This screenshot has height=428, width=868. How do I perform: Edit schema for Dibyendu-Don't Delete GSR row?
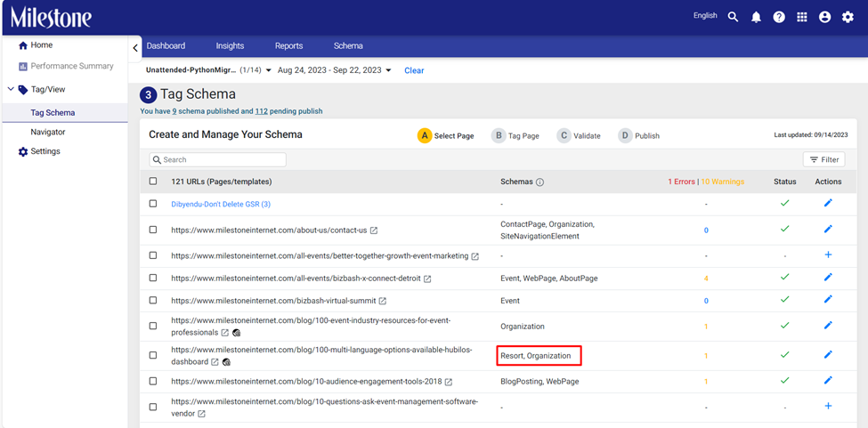click(x=828, y=203)
